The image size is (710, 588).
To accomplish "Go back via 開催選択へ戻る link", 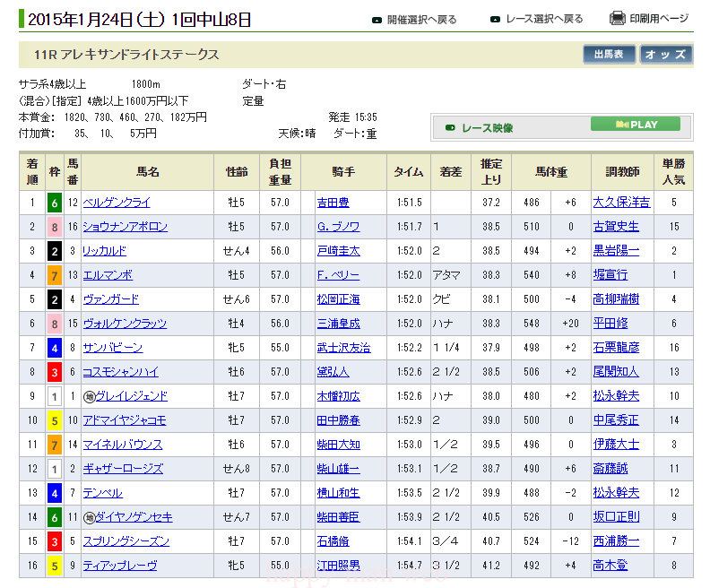I will [421, 20].
